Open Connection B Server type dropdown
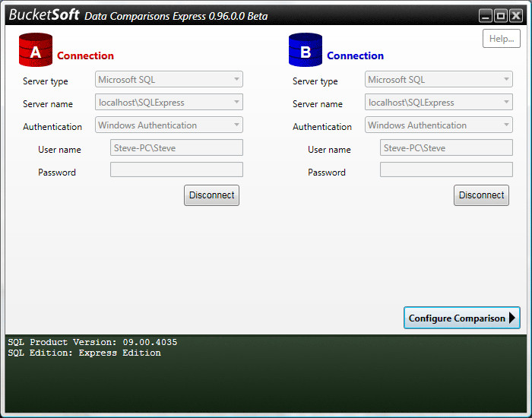Viewport: 532px width, 418px height. point(439,79)
